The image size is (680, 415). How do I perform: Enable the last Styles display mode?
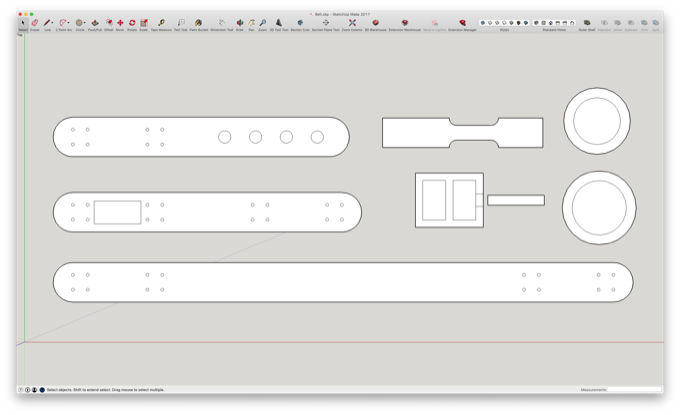526,23
